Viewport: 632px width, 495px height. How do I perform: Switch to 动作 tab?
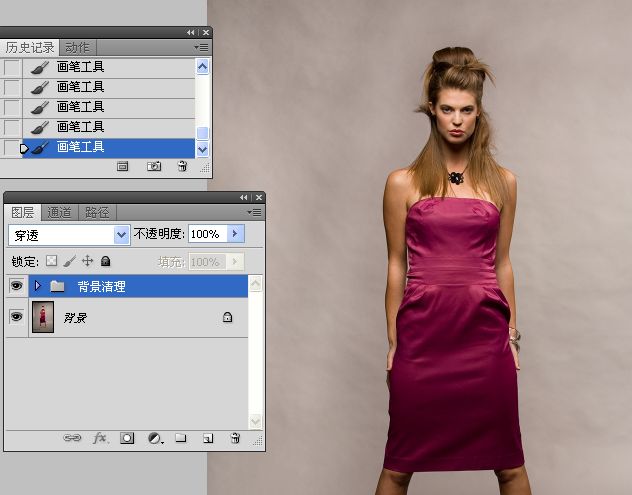pos(77,48)
